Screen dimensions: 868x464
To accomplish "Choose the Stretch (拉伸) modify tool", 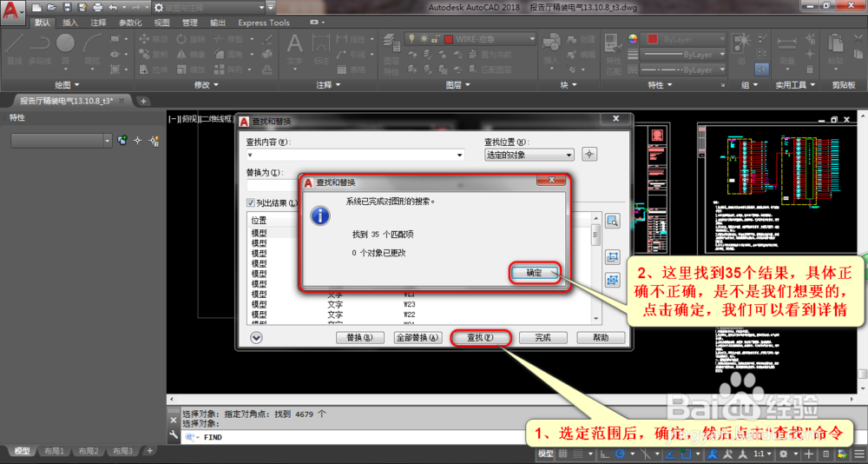I will coord(154,70).
